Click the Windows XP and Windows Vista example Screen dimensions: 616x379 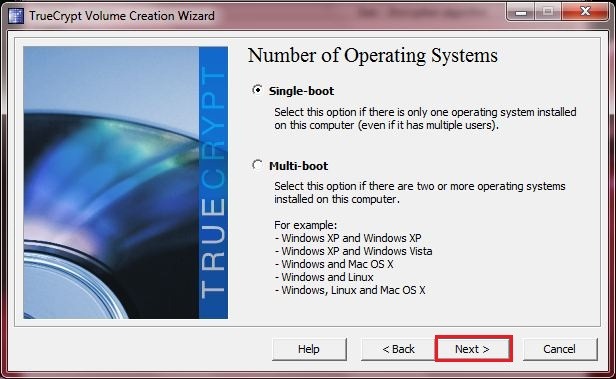pos(354,251)
